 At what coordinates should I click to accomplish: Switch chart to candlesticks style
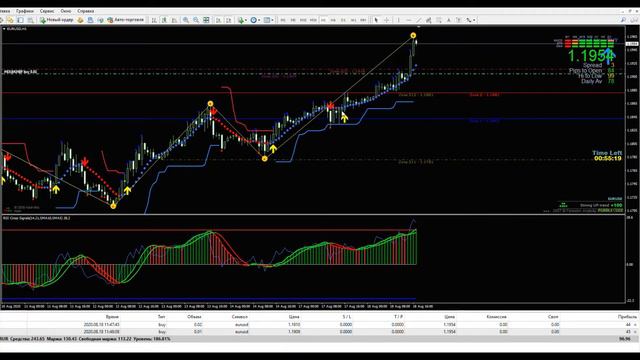[164, 20]
